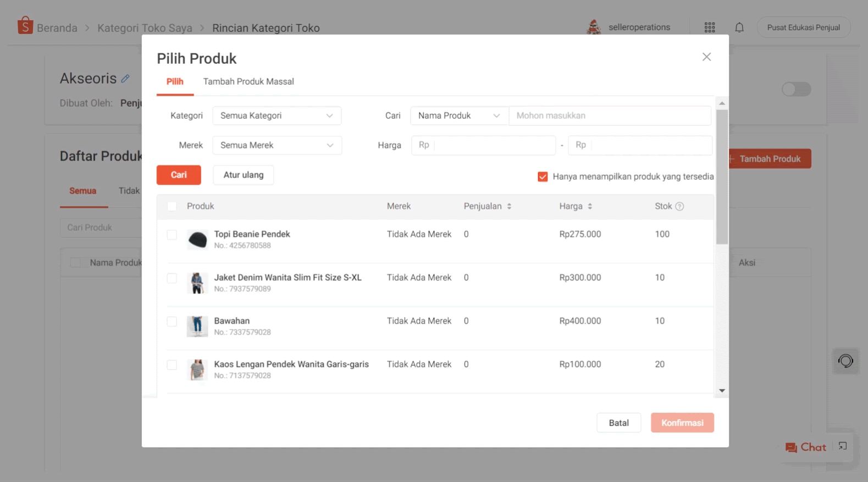Click the Stok help question icon

pyautogui.click(x=679, y=207)
